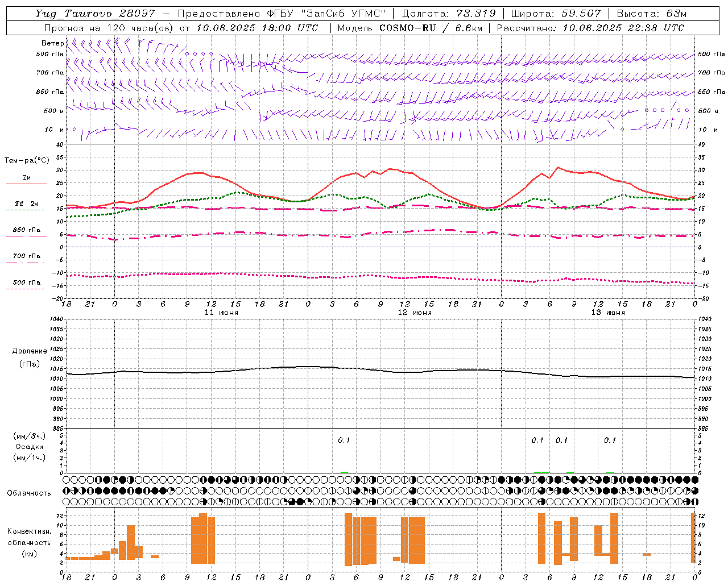Click the Широта: 59.507 header field
The width and height of the screenshot is (728, 582).
[556, 14]
